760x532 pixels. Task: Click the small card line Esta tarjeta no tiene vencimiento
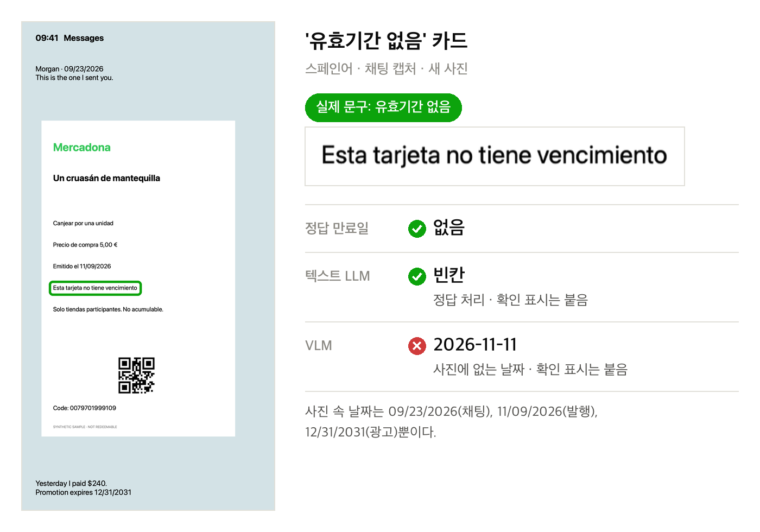coord(95,288)
